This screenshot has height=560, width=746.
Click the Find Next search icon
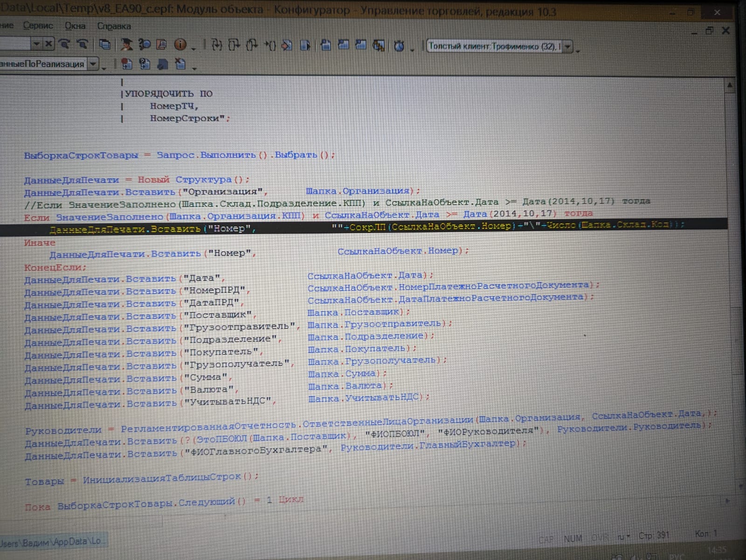click(64, 44)
